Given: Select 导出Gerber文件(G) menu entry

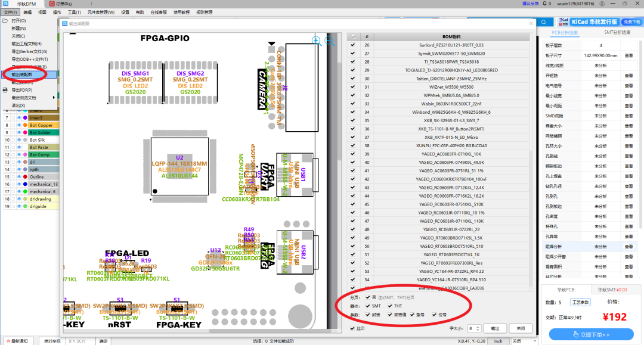Looking at the screenshot, I should (x=29, y=52).
